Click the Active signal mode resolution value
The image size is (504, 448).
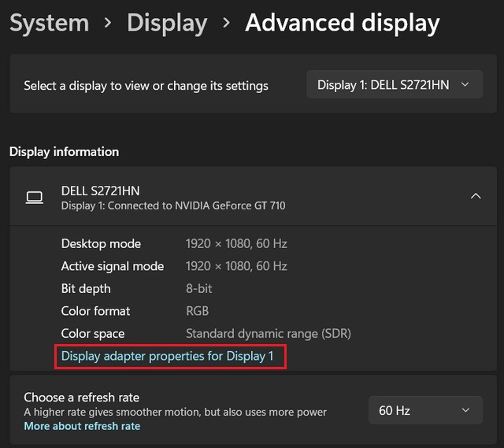click(236, 266)
